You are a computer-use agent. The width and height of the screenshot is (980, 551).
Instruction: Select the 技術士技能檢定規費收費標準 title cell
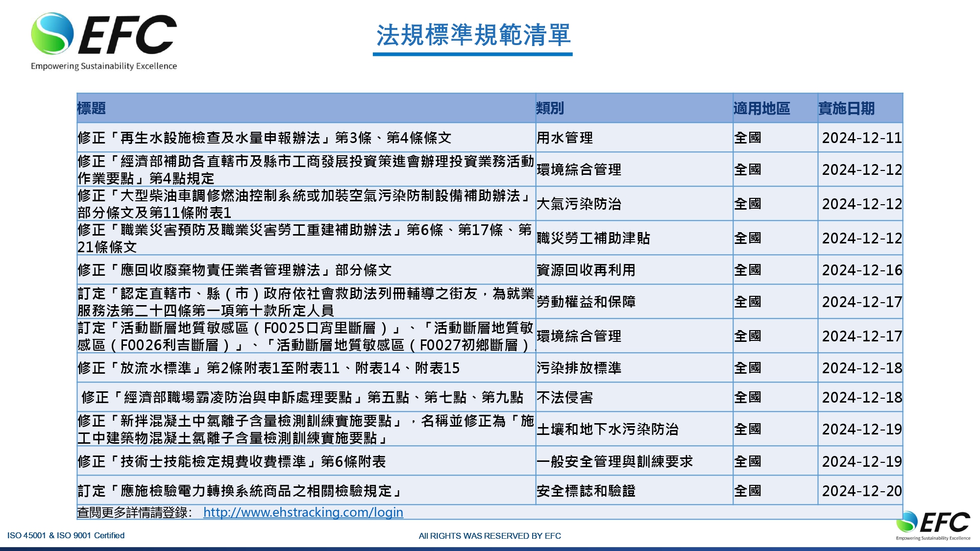tap(306, 461)
